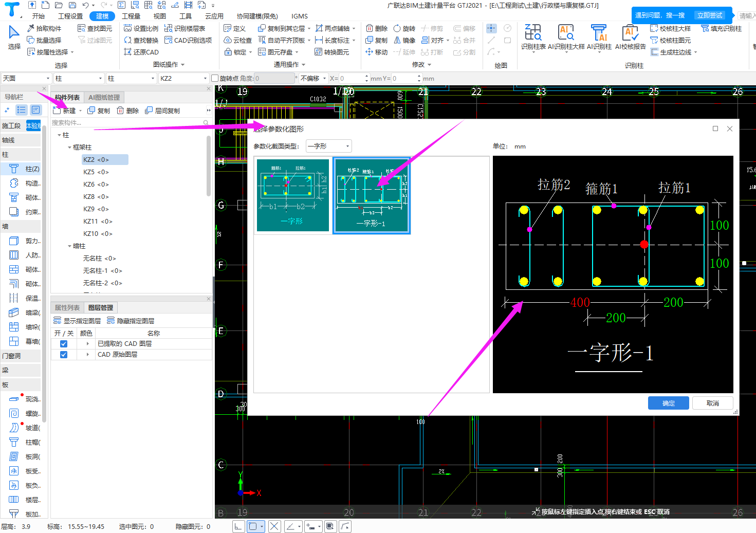Click the 查找图元 find element tool

(x=95, y=28)
